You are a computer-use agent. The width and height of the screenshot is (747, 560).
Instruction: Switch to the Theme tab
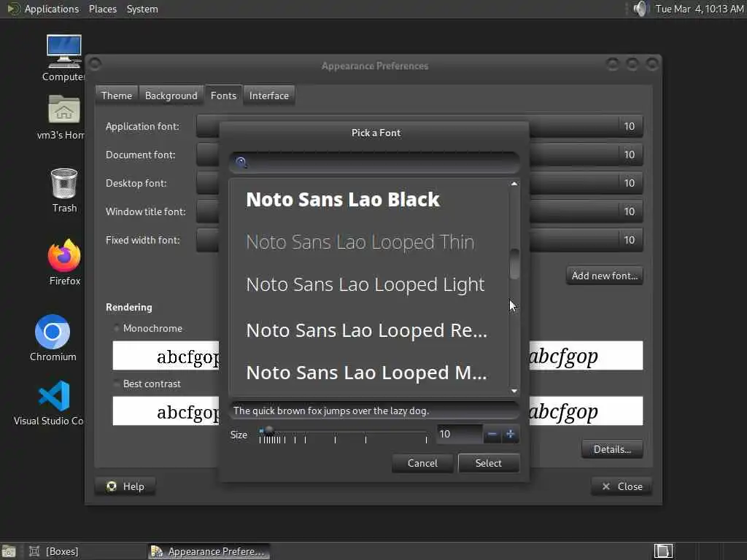click(x=117, y=96)
